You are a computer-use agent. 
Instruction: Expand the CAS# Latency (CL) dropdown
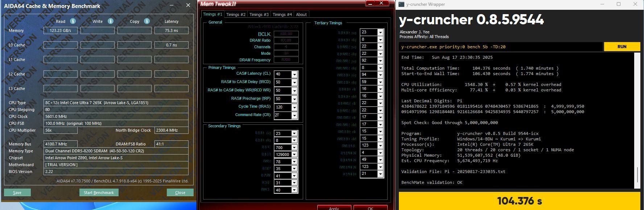294,74
